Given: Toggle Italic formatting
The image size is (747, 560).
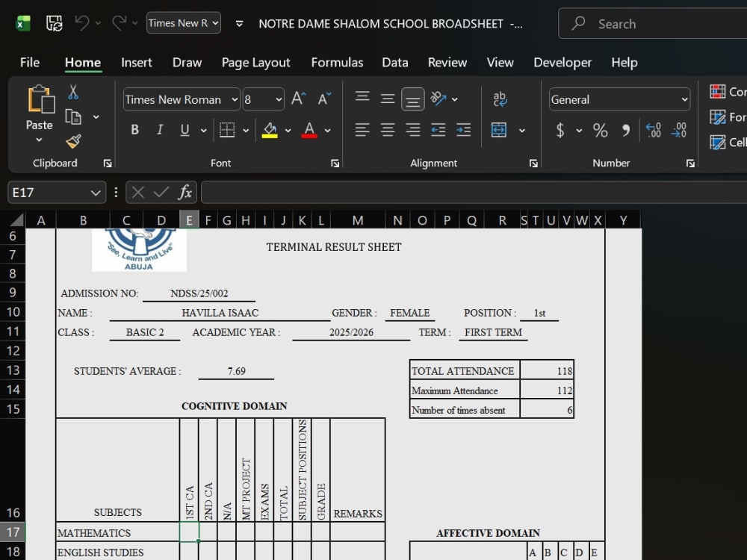Looking at the screenshot, I should point(160,129).
